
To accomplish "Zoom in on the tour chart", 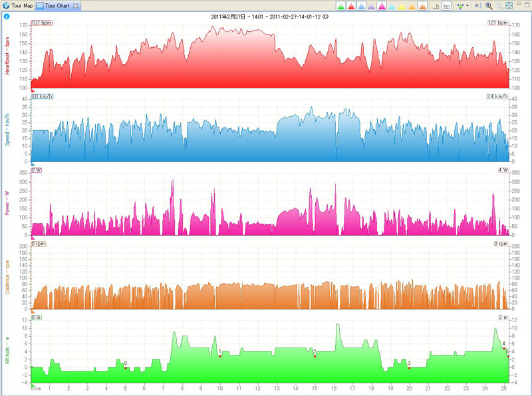I will coord(489,5).
